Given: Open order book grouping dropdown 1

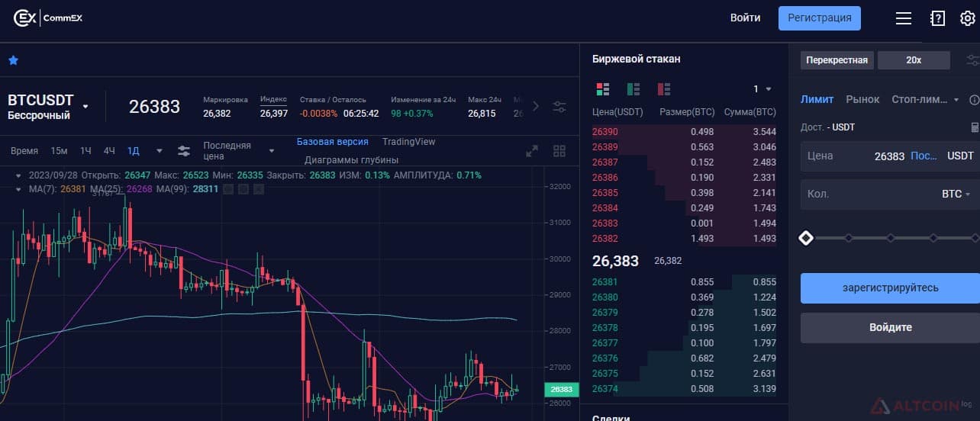Looking at the screenshot, I should point(762,89).
